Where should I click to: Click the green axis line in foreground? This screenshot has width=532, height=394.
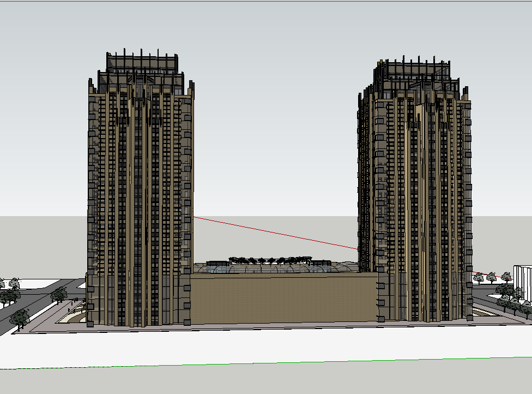click(x=266, y=363)
